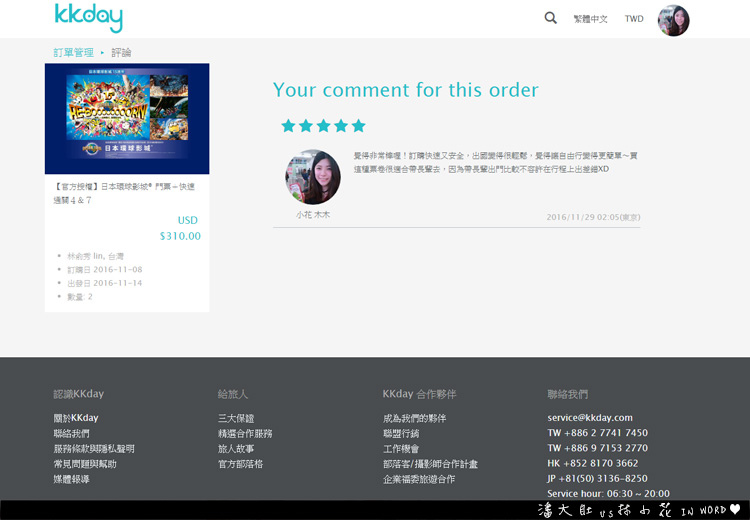Open 部落客/攝影師合作計畫 link
Image resolution: width=750 pixels, height=520 pixels.
tap(430, 464)
